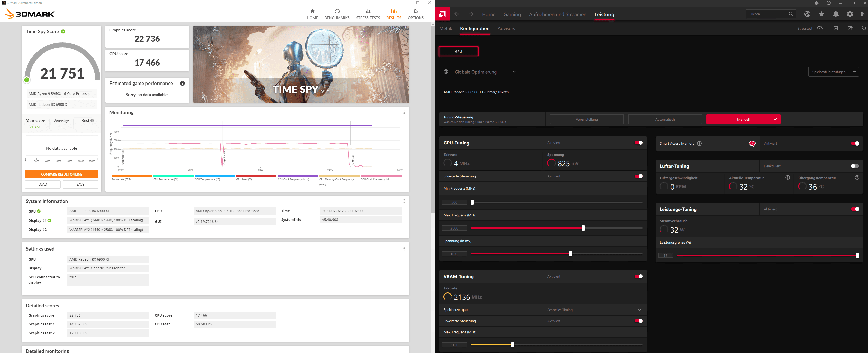Open the Monitoring panel three-dot menu
Image resolution: width=868 pixels, height=353 pixels.
[x=404, y=112]
